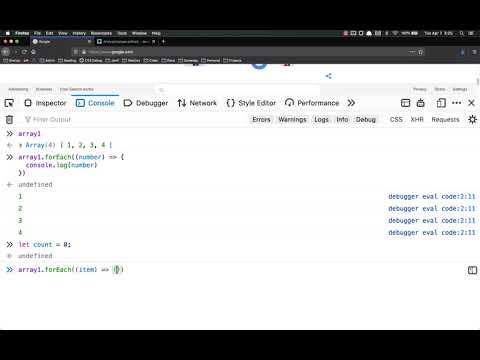
Task: Open the Performance tab
Action: [312, 103]
